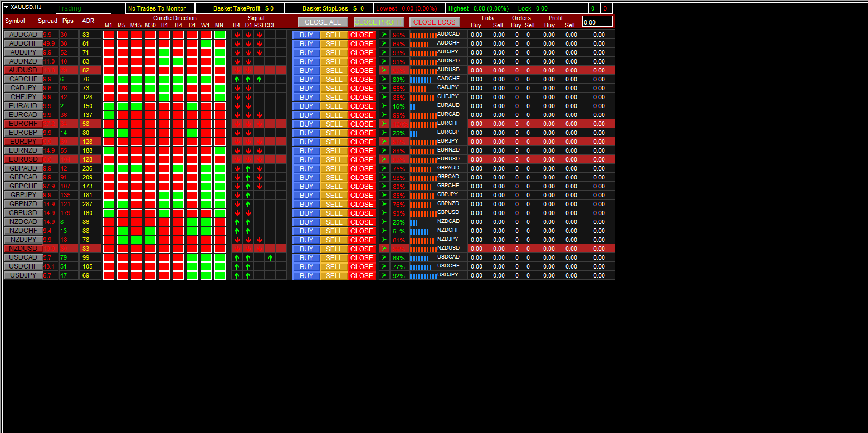Viewport: 868px width, 433px height.
Task: Click the D1 green up-arrow signal for GBPAUD
Action: coord(248,168)
